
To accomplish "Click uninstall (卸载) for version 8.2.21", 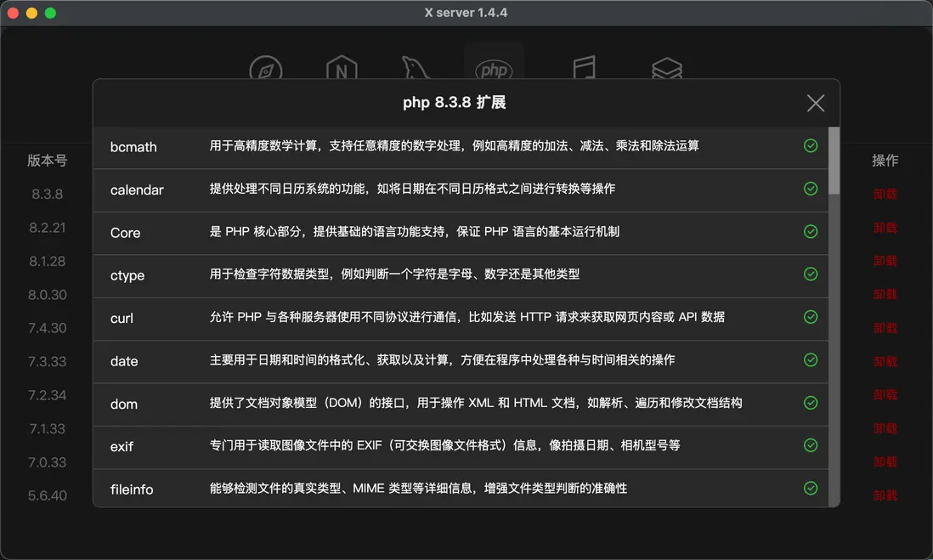I will (x=885, y=228).
